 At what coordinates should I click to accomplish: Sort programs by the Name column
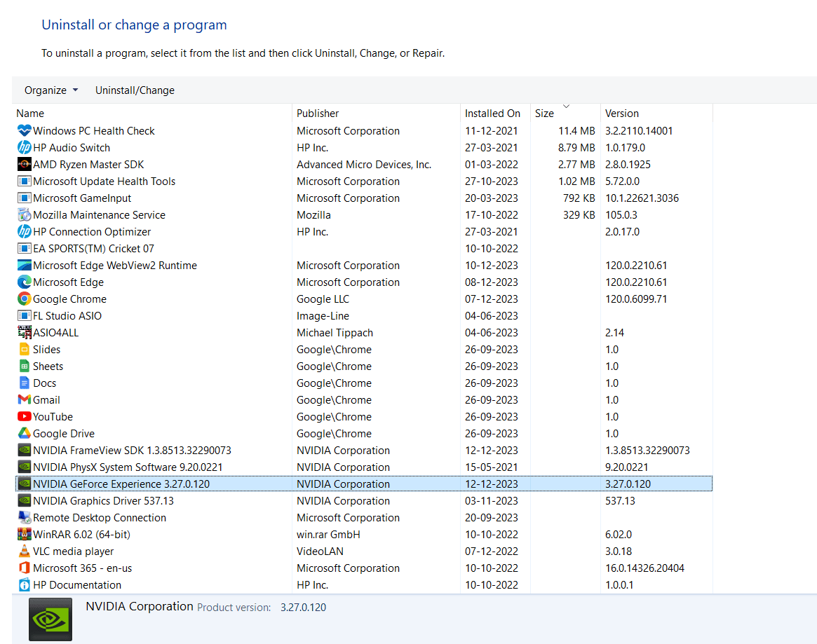pyautogui.click(x=30, y=113)
